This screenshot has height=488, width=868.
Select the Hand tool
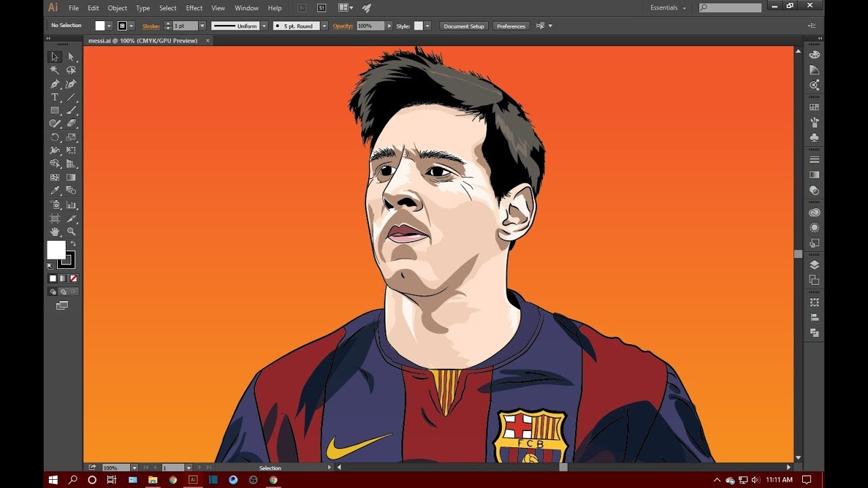point(55,232)
